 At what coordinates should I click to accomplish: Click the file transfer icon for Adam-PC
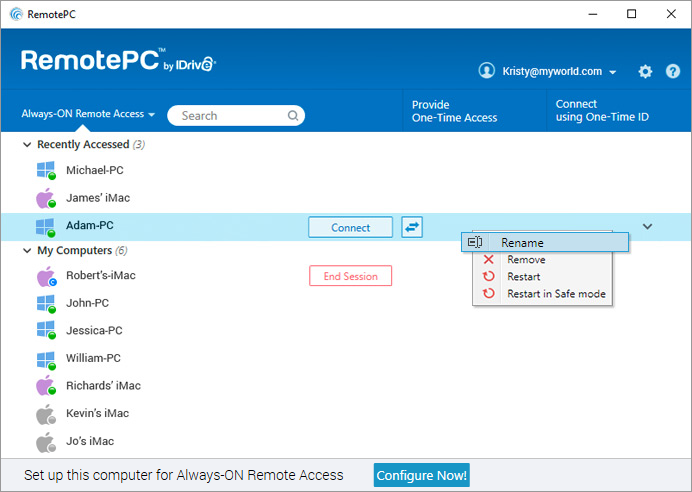412,227
